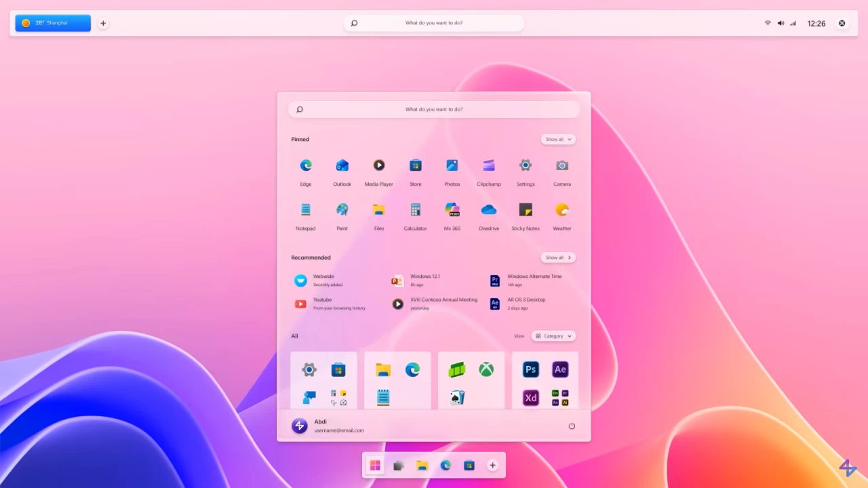Click the Abdi account profile
Image resolution: width=868 pixels, height=488 pixels.
pos(320,426)
